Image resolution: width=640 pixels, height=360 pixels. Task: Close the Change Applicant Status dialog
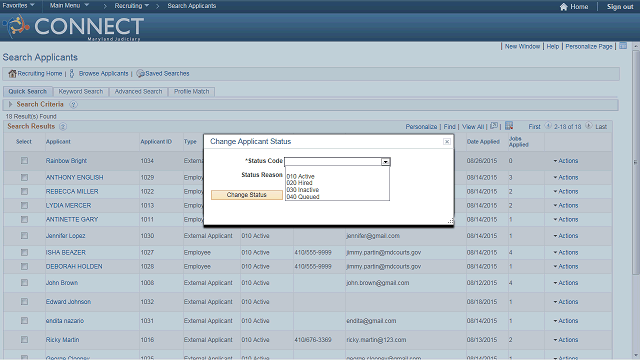tap(447, 142)
